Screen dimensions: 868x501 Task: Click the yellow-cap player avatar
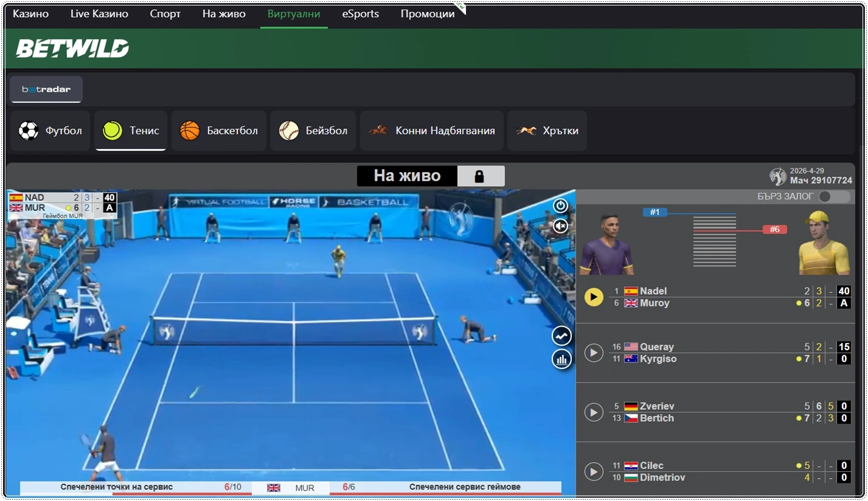[824, 243]
